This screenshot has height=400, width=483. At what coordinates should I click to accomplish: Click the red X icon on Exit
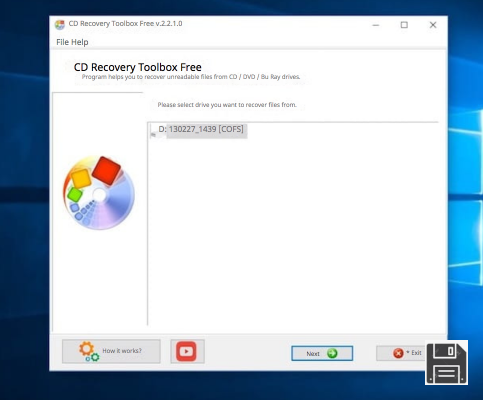click(398, 353)
